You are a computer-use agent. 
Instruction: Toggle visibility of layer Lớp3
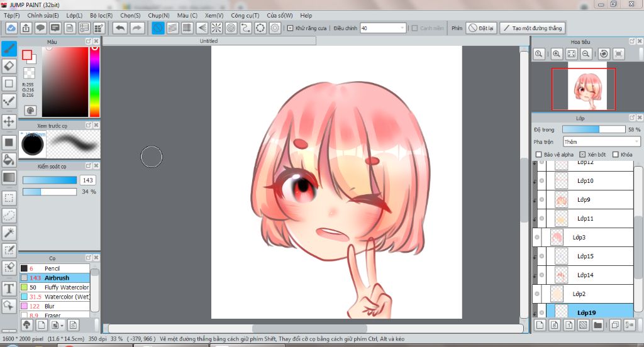click(537, 238)
